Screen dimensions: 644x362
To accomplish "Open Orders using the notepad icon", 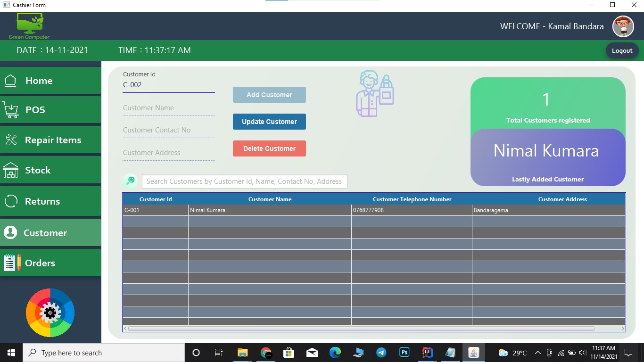I will (10, 262).
